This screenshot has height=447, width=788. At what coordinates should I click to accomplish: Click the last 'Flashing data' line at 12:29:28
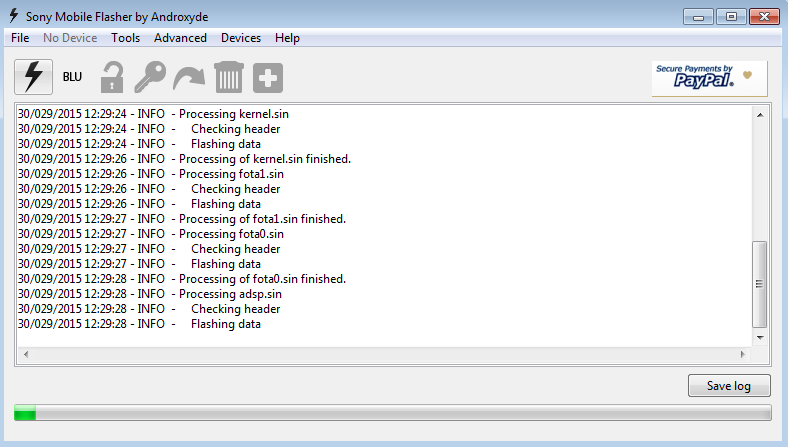[x=139, y=324]
